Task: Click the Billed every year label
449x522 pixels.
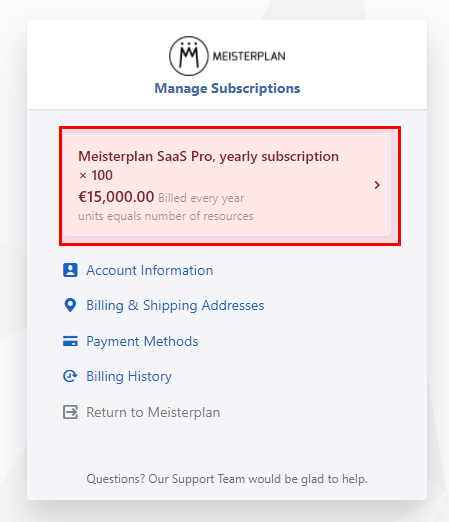Action: 201,198
